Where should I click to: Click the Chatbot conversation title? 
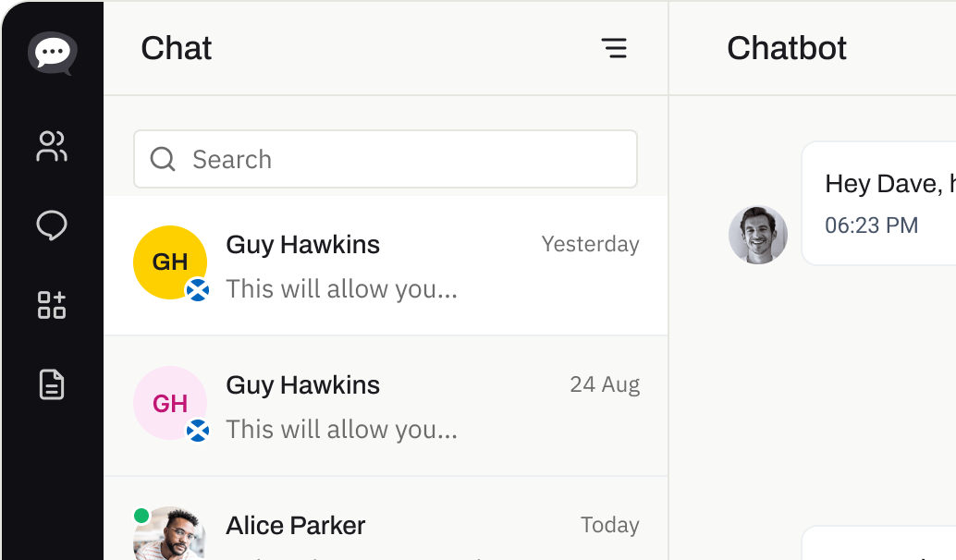tap(787, 48)
